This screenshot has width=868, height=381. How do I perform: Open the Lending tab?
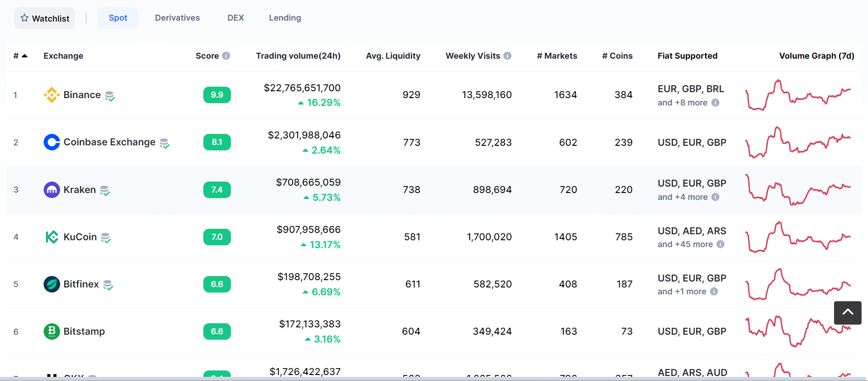pyautogui.click(x=285, y=18)
